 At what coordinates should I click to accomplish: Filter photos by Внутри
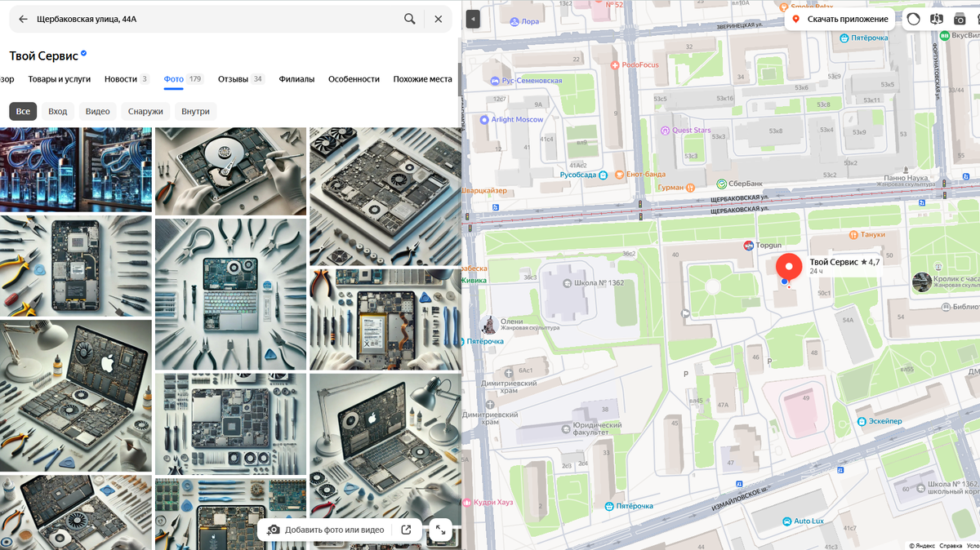pyautogui.click(x=195, y=111)
